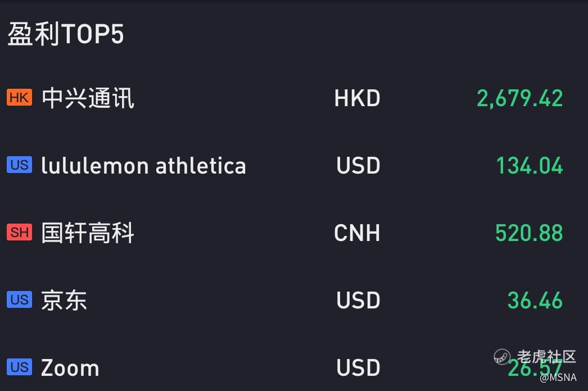Click the 520.88 profit amount

click(x=529, y=233)
